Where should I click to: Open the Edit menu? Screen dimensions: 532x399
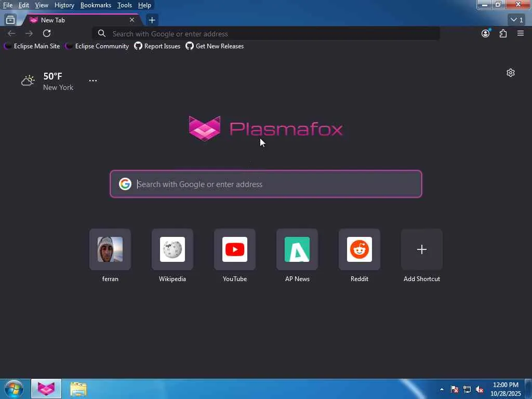(23, 5)
